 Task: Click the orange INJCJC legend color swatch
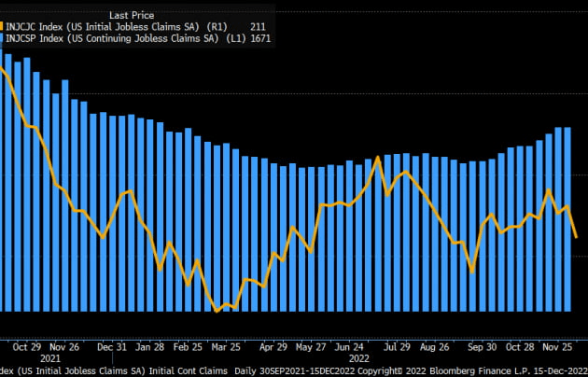pyautogui.click(x=4, y=27)
